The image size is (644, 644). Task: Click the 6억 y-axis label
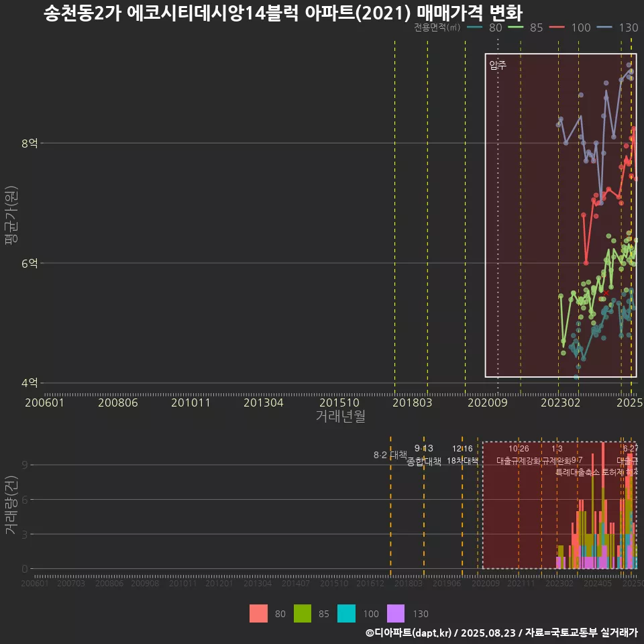pyautogui.click(x=30, y=263)
